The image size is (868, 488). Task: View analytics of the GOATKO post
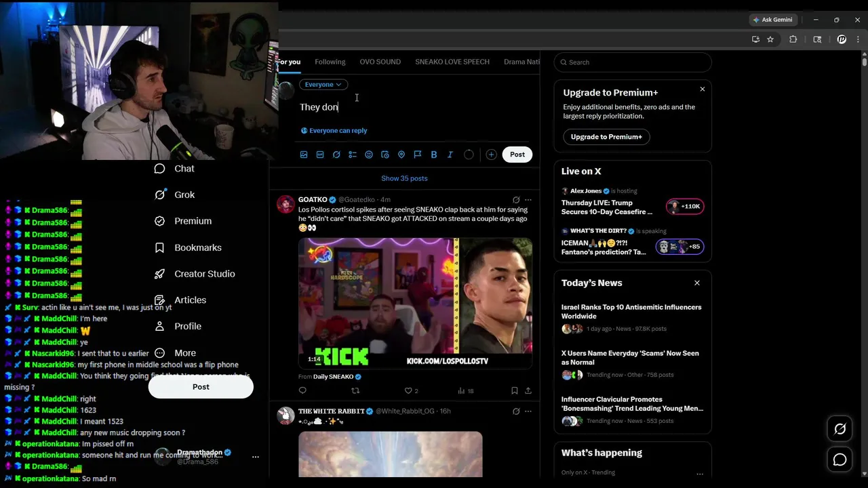(466, 390)
